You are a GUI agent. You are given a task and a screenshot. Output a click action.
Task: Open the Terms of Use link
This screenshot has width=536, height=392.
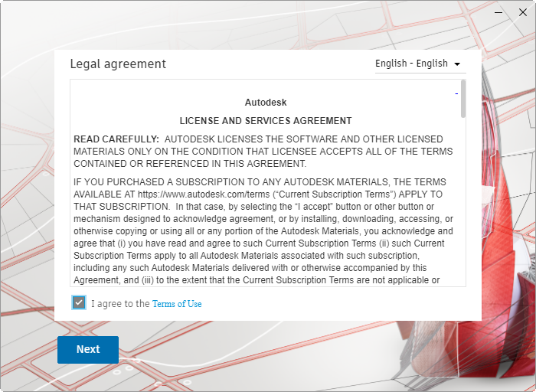[x=177, y=304]
